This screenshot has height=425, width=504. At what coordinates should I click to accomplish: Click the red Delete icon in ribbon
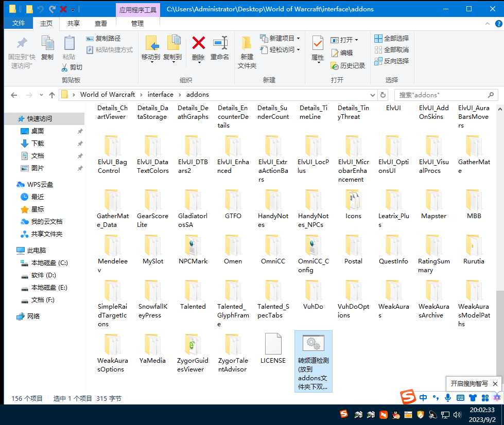pyautogui.click(x=198, y=43)
